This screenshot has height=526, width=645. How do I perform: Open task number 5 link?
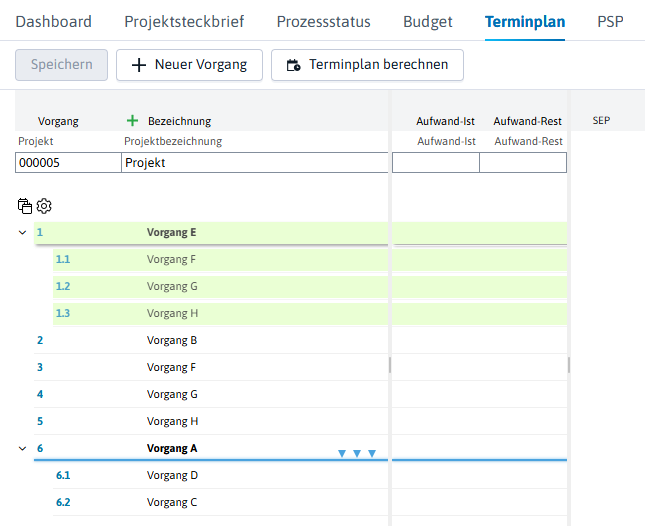(x=40, y=422)
